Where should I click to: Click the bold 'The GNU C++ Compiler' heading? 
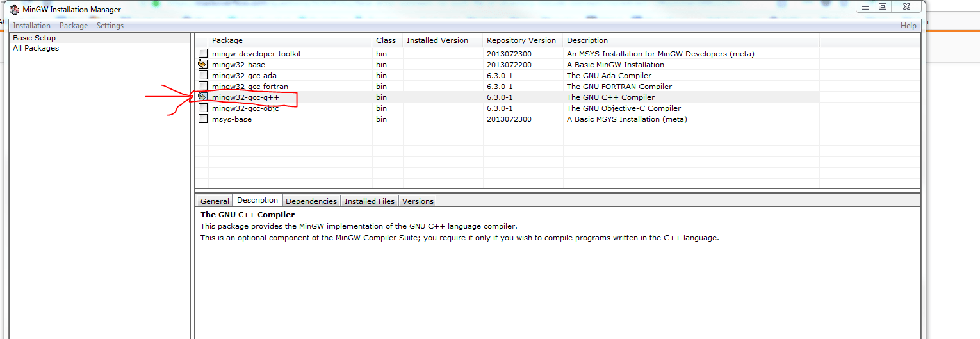[248, 215]
